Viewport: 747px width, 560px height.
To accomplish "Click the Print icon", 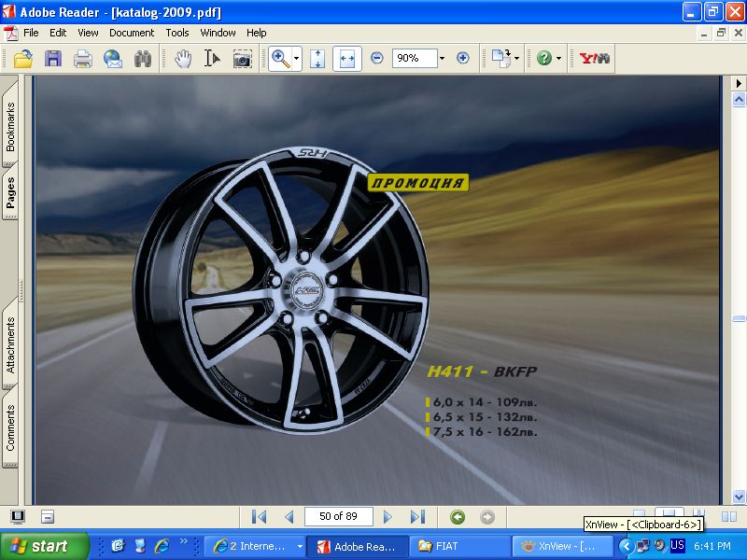I will (82, 58).
